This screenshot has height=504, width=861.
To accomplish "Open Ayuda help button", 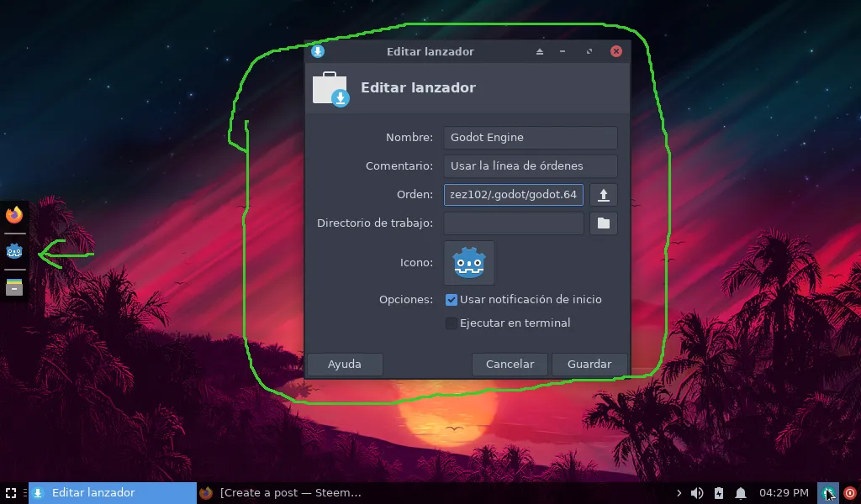I will 345,365.
